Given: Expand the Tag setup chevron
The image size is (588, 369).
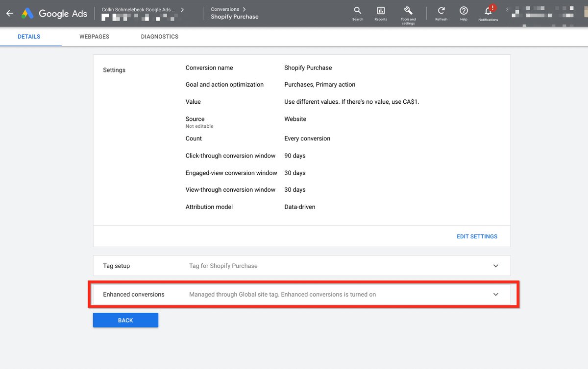Looking at the screenshot, I should pos(496,266).
